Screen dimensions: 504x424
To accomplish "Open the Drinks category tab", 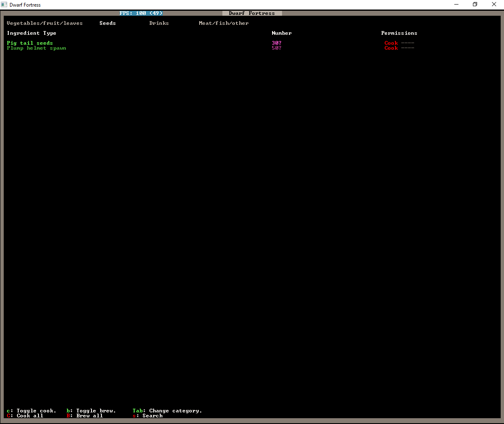I will 159,23.
